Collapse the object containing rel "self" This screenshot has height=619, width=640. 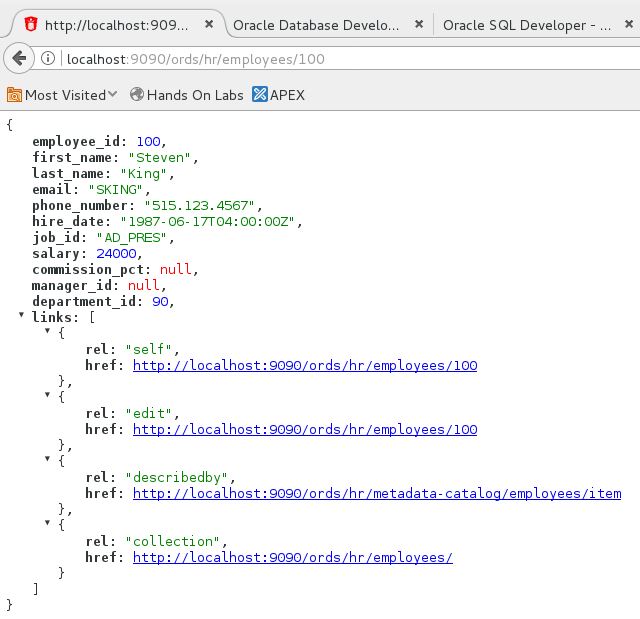(x=48, y=332)
